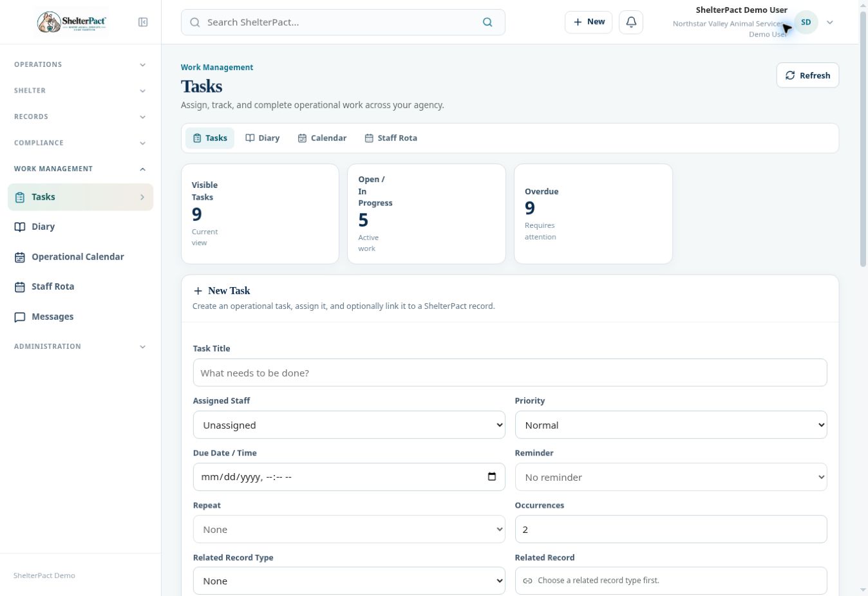868x596 pixels.
Task: Click the Staff Rota calendar icon in sidebar
Action: [x=20, y=286]
